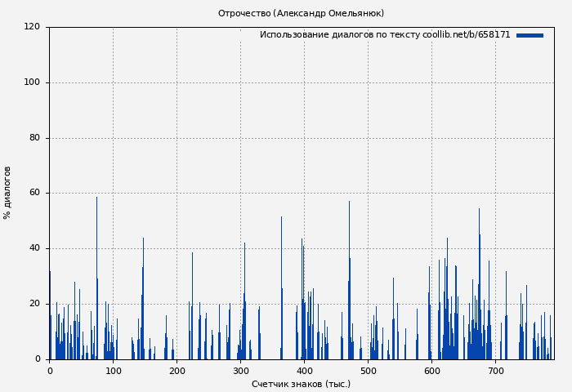Click the blue legend color swatch
572x392 pixels.
coord(530,35)
